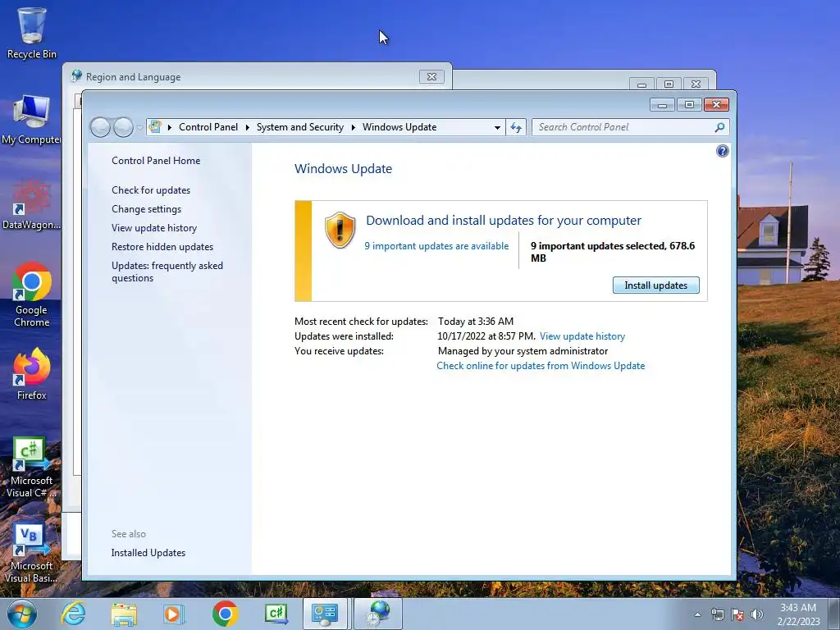The image size is (840, 630).
Task: Select Control Panel in the breadcrumb
Action: (208, 127)
